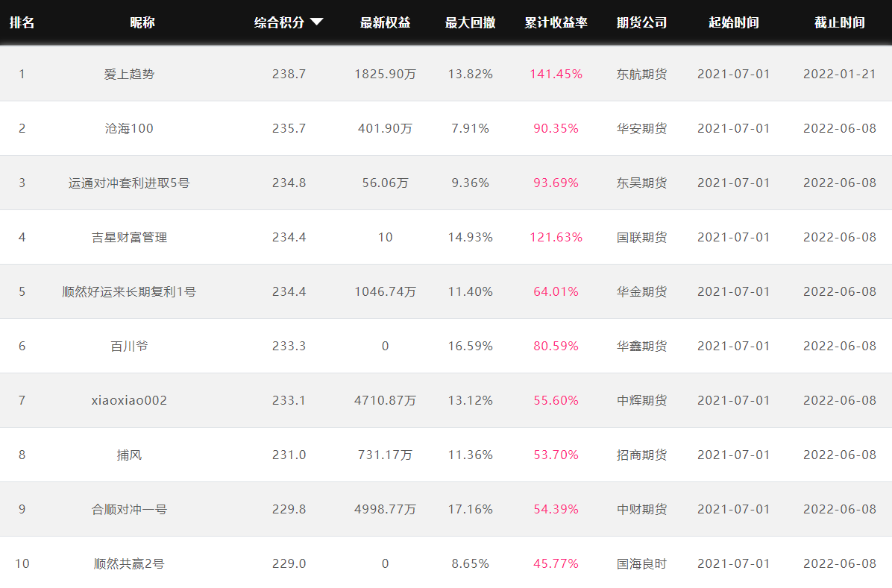Select score 238.7

289,74
